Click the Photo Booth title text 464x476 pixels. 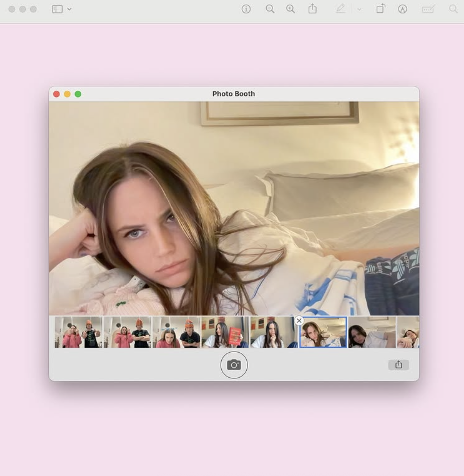pos(234,94)
